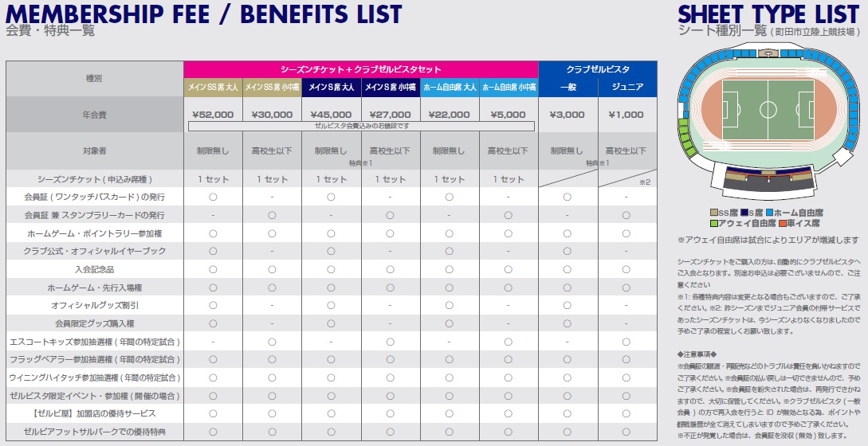Click the blue クラブゼルビスタ group header
The width and height of the screenshot is (868, 446).
598,68
